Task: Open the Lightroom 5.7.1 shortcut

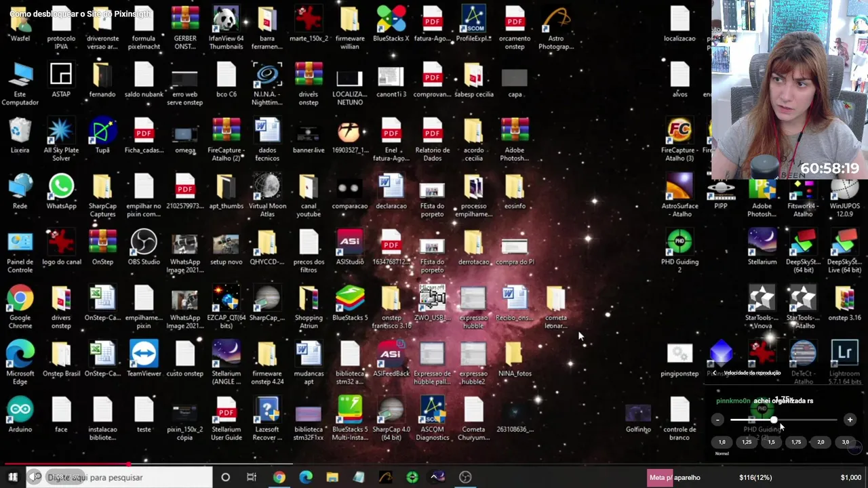Action: (844, 363)
